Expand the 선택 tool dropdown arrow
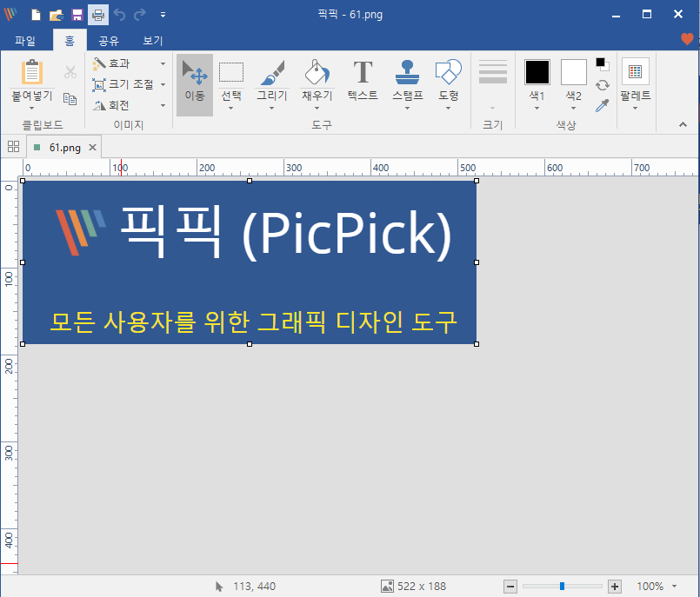The image size is (700, 597). click(x=230, y=108)
